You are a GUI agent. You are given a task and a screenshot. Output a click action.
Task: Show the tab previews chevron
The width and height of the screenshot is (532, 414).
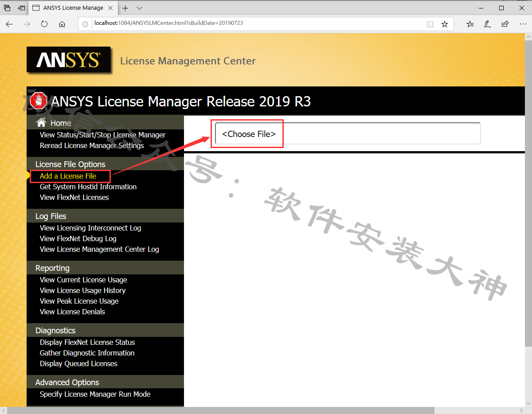139,8
